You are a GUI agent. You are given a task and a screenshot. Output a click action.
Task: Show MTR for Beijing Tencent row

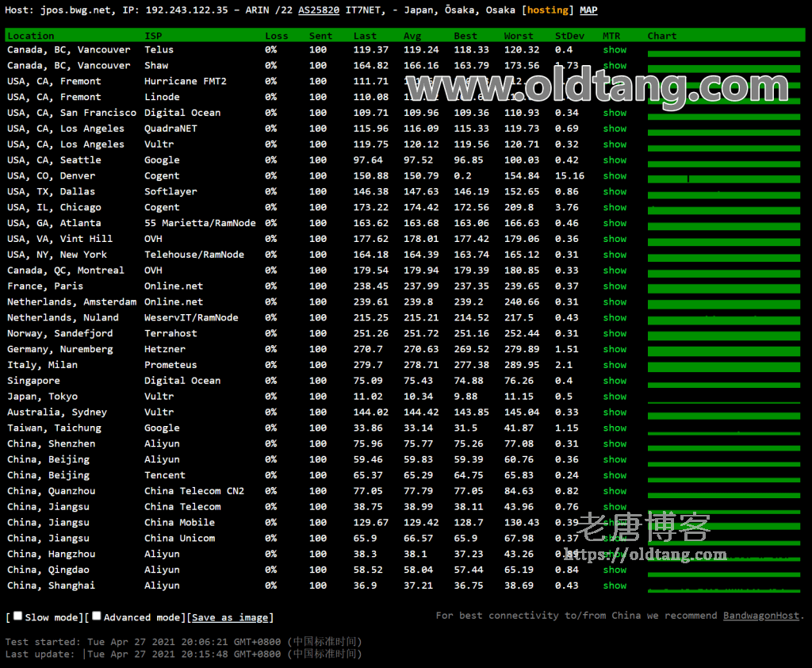(615, 474)
